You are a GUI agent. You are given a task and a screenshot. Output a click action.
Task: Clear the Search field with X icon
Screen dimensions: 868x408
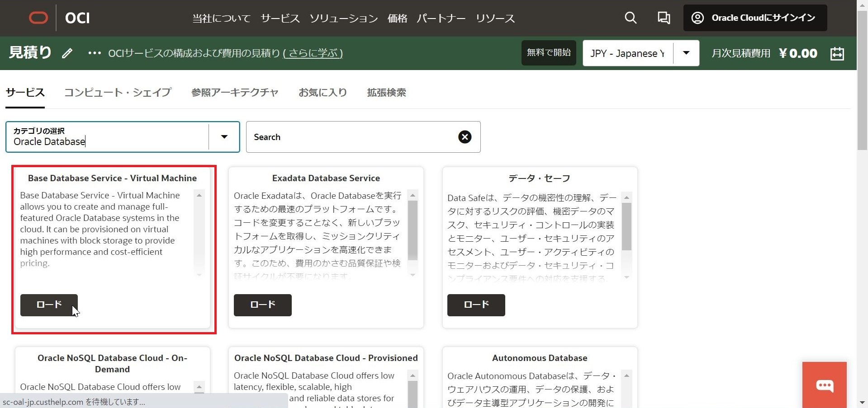[x=465, y=137]
